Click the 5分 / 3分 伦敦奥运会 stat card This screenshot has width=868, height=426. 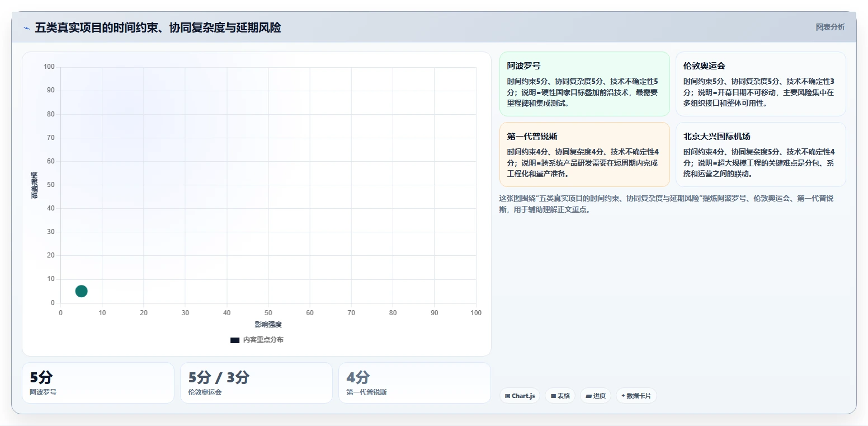(x=256, y=383)
